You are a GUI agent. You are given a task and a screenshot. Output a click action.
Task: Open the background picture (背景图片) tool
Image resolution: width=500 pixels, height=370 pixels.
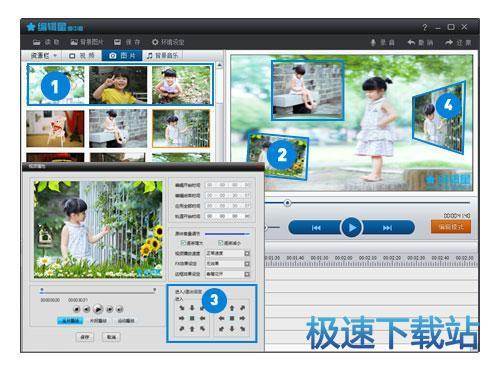tap(87, 42)
